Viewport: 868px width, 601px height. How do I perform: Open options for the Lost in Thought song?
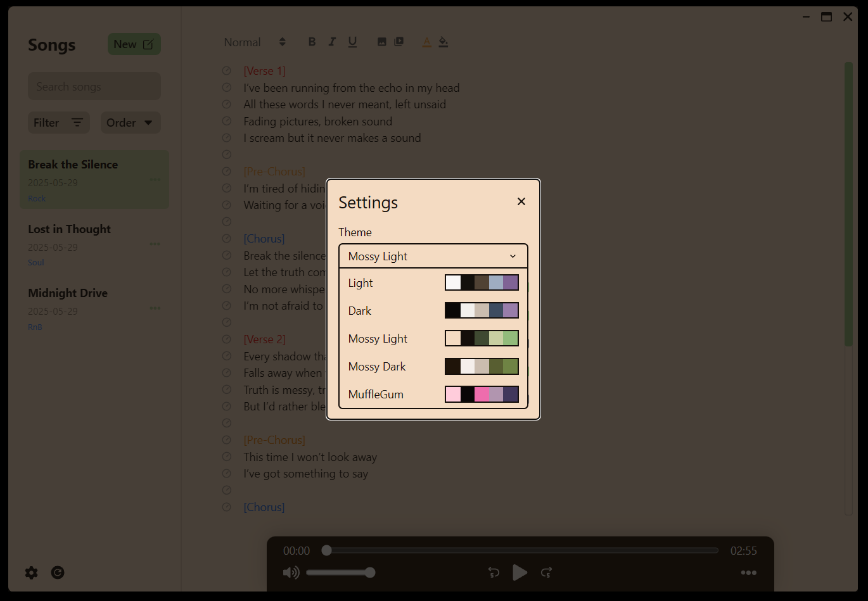point(155,244)
